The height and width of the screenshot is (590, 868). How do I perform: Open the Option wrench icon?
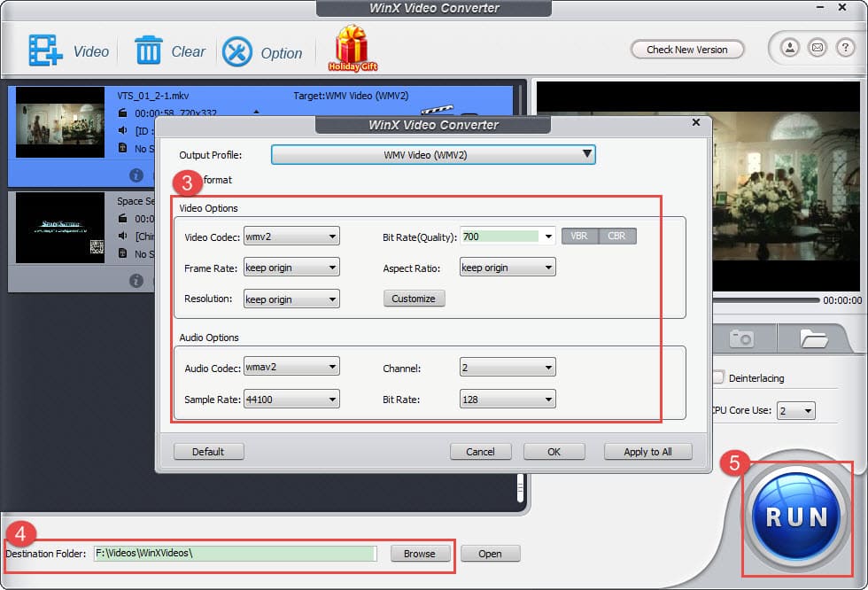237,52
